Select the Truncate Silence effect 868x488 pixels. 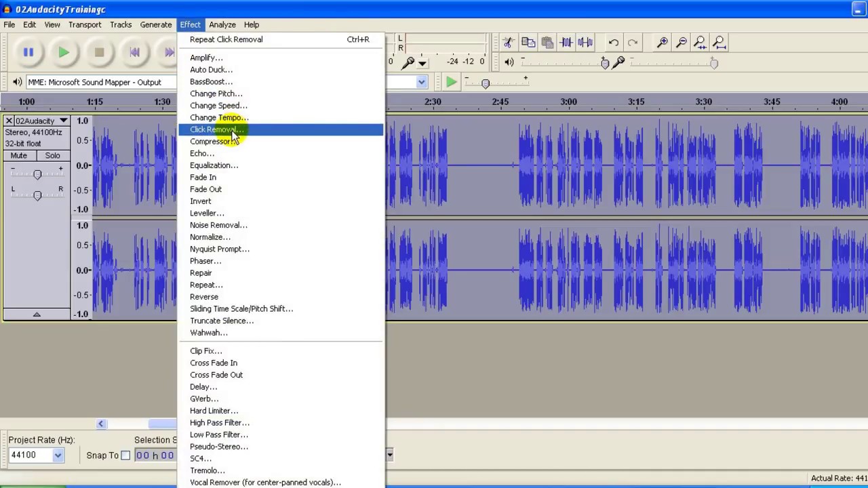pos(281,321)
